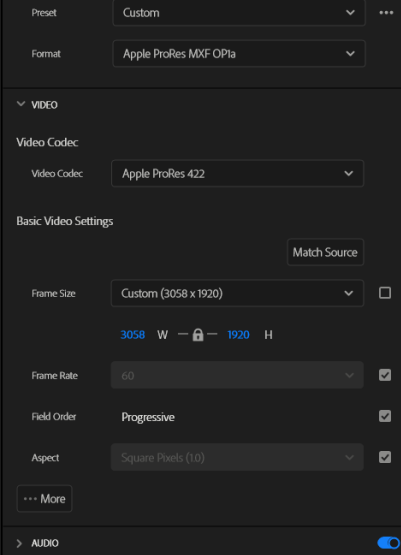This screenshot has height=555, width=401.
Task: Turn off the AUDIO export toggle
Action: click(x=388, y=543)
